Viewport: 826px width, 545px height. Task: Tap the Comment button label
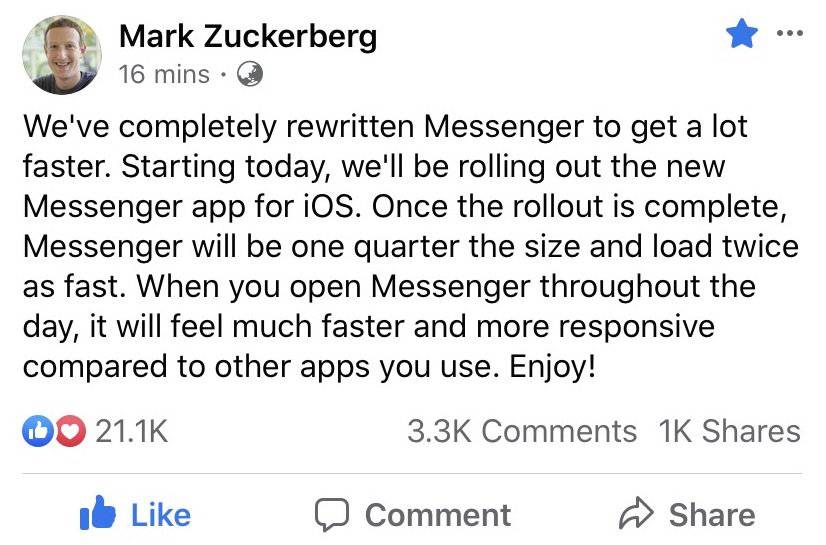point(437,514)
